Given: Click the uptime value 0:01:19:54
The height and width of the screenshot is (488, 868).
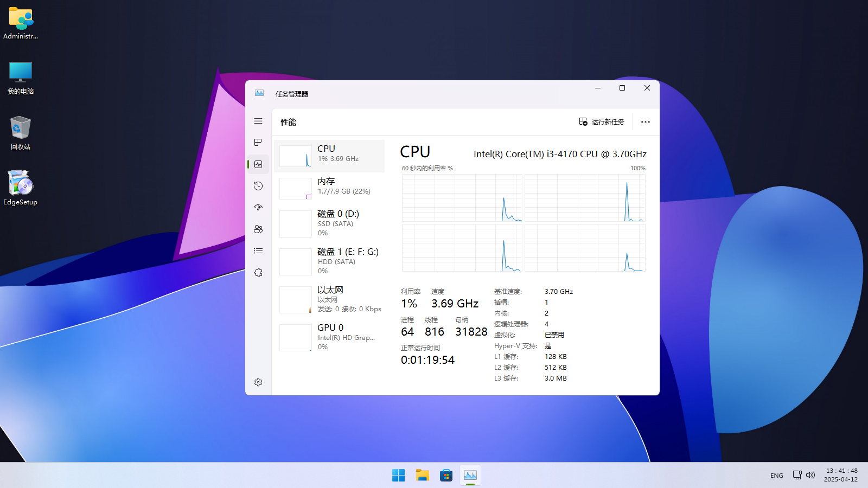Looking at the screenshot, I should point(427,360).
